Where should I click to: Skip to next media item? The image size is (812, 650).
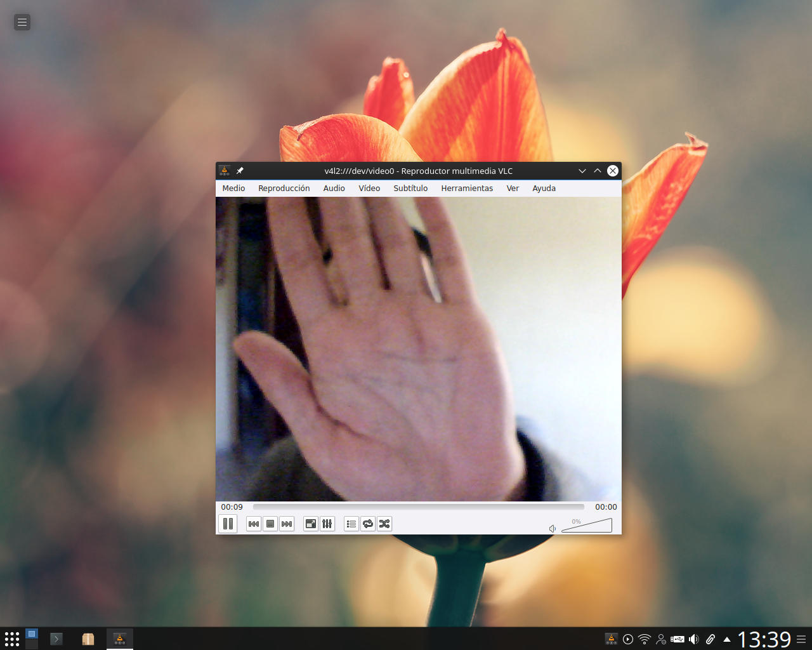pyautogui.click(x=287, y=524)
